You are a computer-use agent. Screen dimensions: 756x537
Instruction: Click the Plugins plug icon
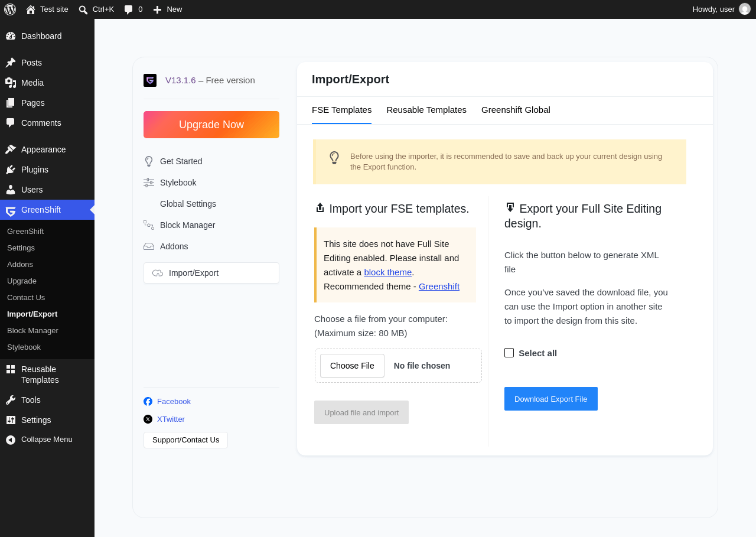[11, 170]
